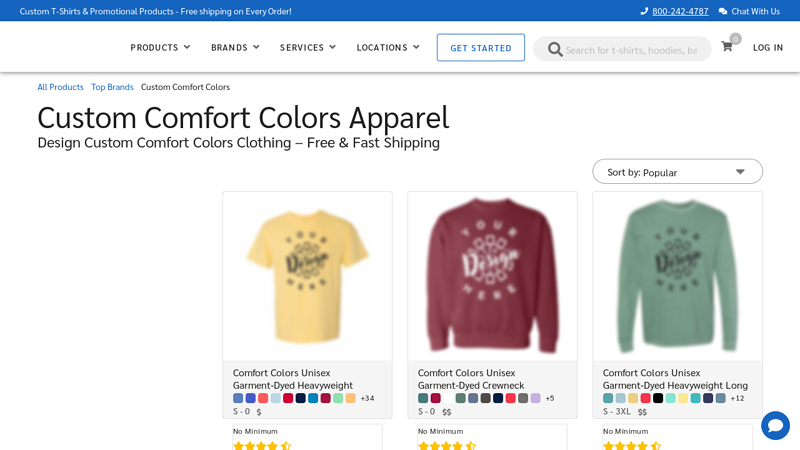Pick black swatch on Heavyweight Long sleeve
800x450 pixels.
(658, 398)
